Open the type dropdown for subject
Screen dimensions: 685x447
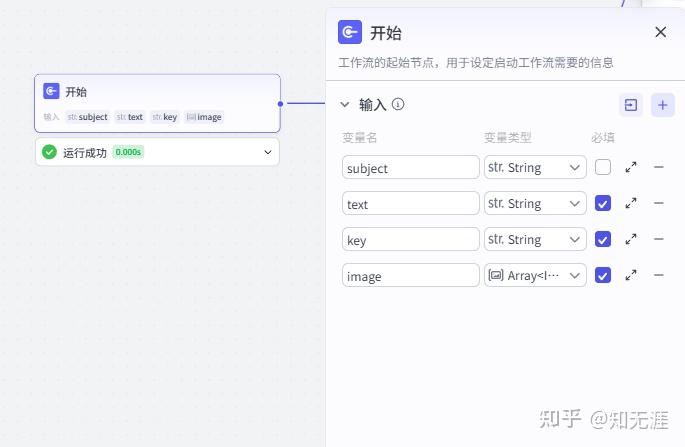click(x=535, y=167)
